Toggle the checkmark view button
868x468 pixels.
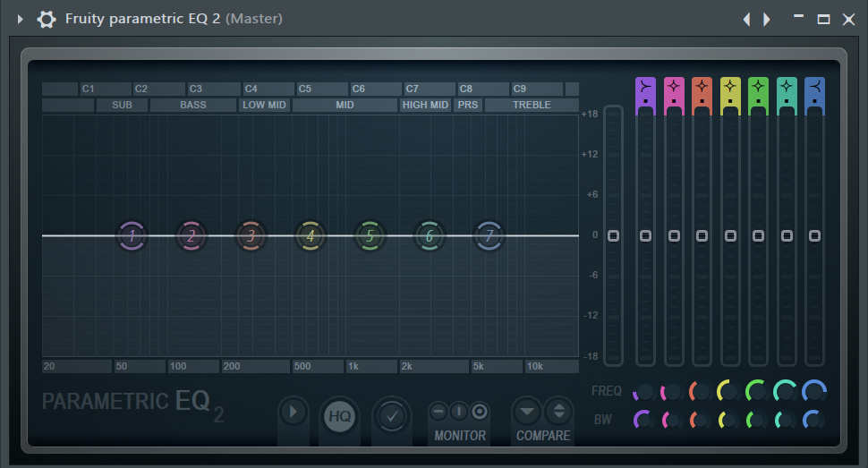tap(392, 415)
